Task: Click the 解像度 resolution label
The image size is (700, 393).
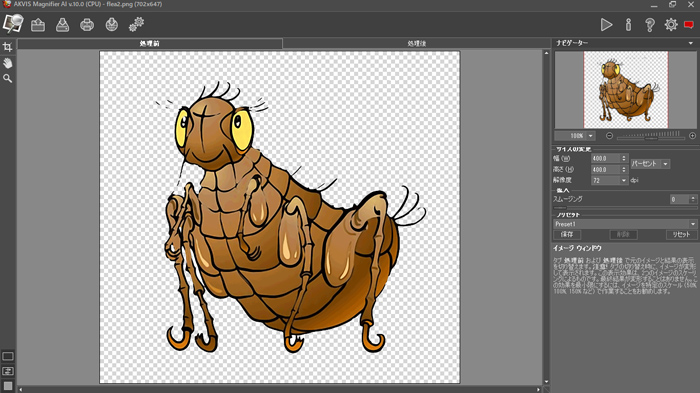Action: (562, 180)
